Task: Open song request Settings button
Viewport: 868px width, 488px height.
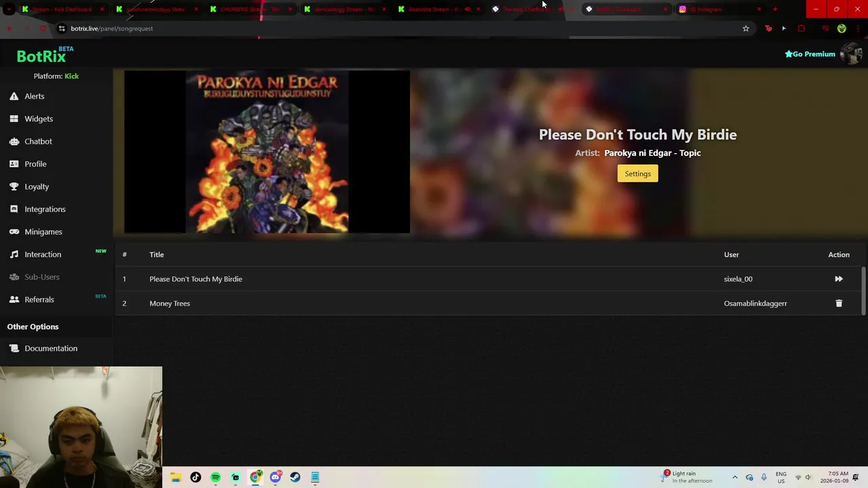Action: pyautogui.click(x=637, y=174)
